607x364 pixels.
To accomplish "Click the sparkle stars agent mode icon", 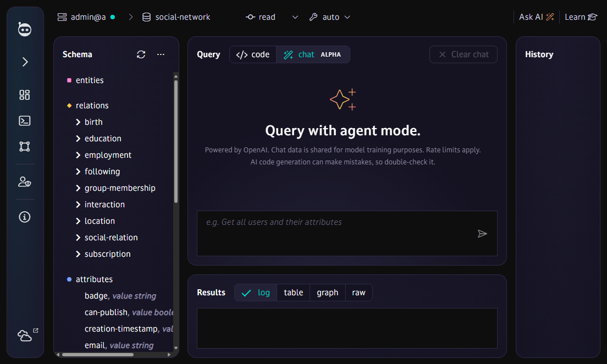I will (x=343, y=100).
